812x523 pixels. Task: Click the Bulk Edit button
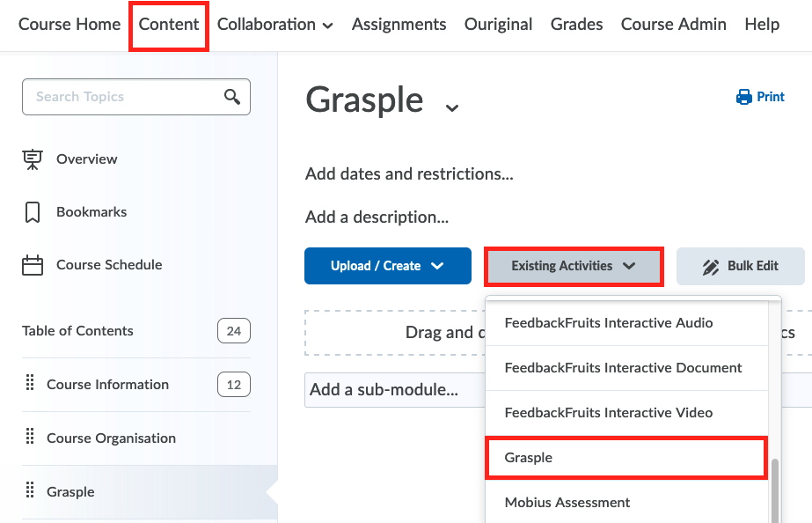point(740,266)
